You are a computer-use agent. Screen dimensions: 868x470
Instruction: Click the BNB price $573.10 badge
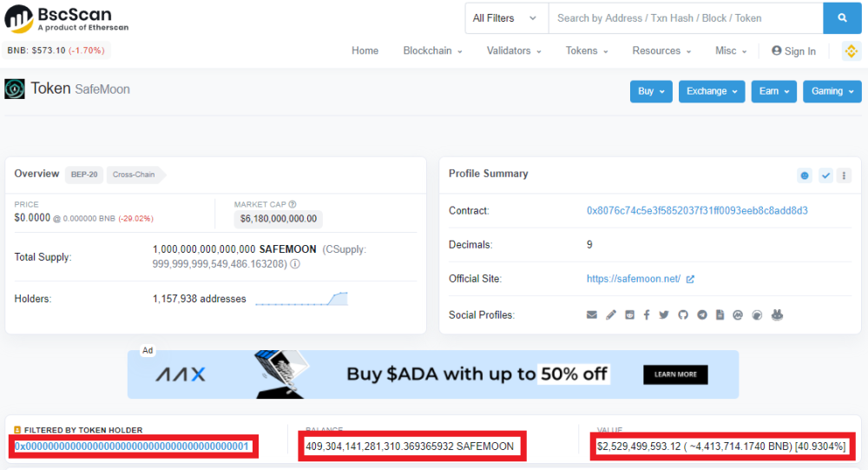coord(56,50)
